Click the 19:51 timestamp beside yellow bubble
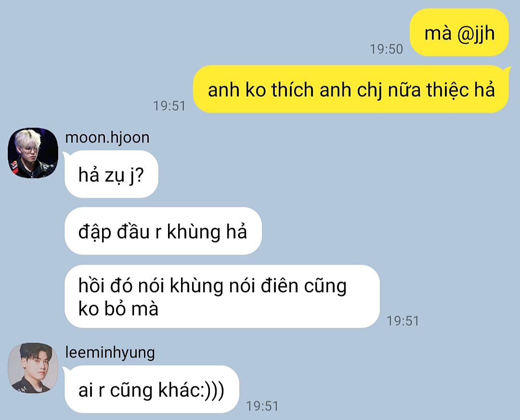The height and width of the screenshot is (420, 520). pos(169,106)
